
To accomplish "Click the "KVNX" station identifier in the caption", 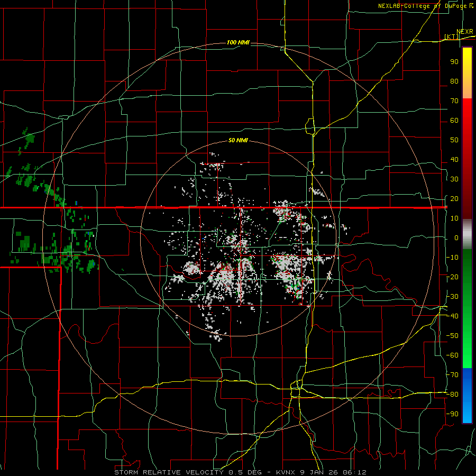I will click(x=286, y=472).
